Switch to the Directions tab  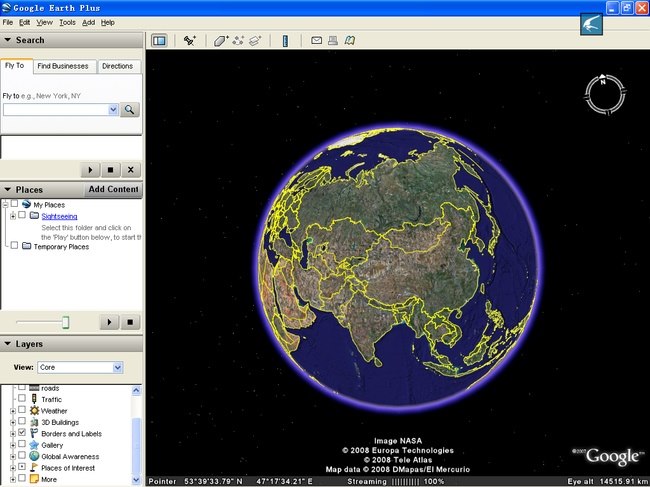pyautogui.click(x=118, y=66)
